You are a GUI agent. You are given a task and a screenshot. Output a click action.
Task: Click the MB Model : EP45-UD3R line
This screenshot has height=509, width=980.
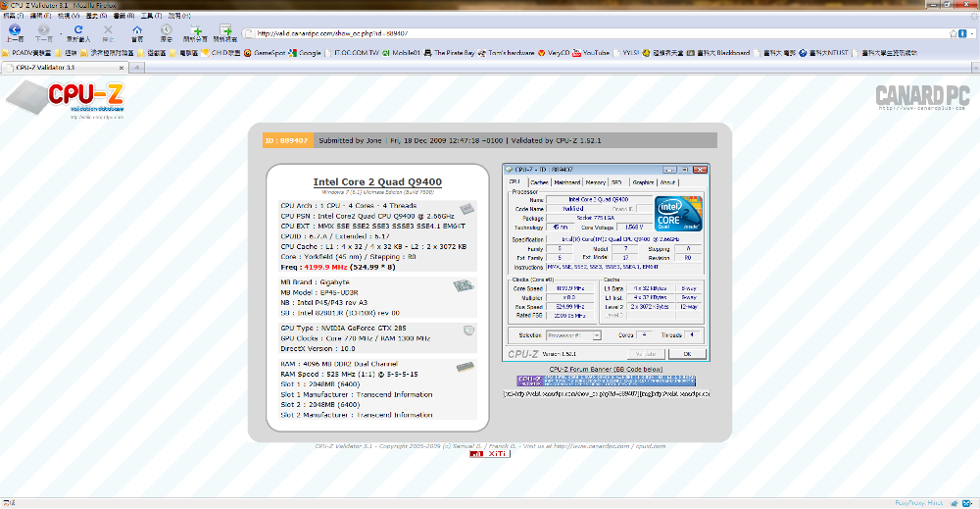tap(319, 292)
